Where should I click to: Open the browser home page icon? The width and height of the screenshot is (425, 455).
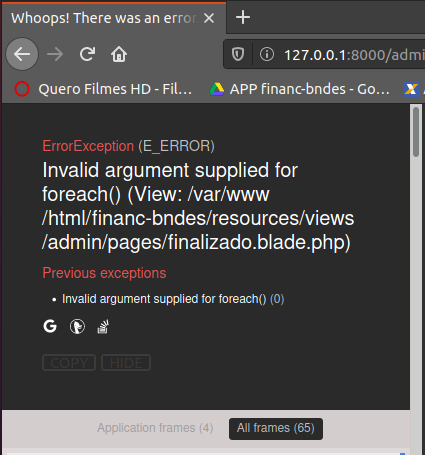119,54
